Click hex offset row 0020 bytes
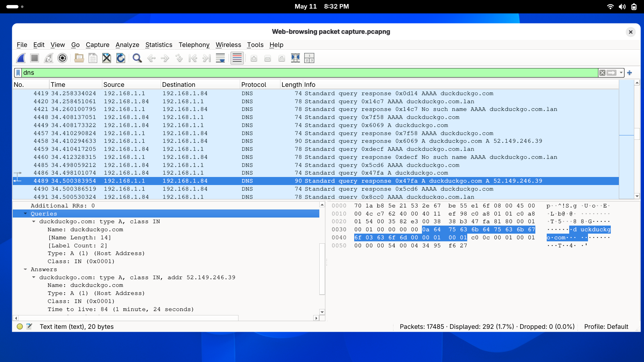The image size is (644, 362). (x=444, y=222)
